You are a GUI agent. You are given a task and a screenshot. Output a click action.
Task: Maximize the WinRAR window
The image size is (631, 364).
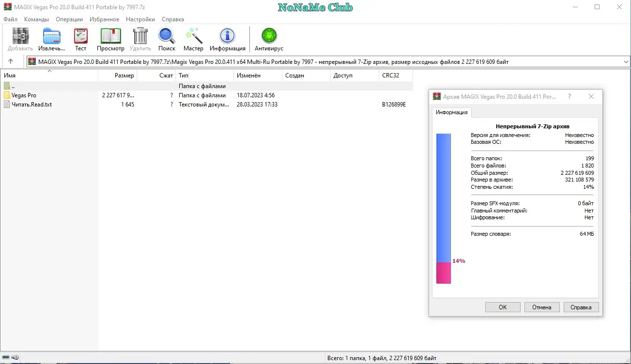coord(597,7)
